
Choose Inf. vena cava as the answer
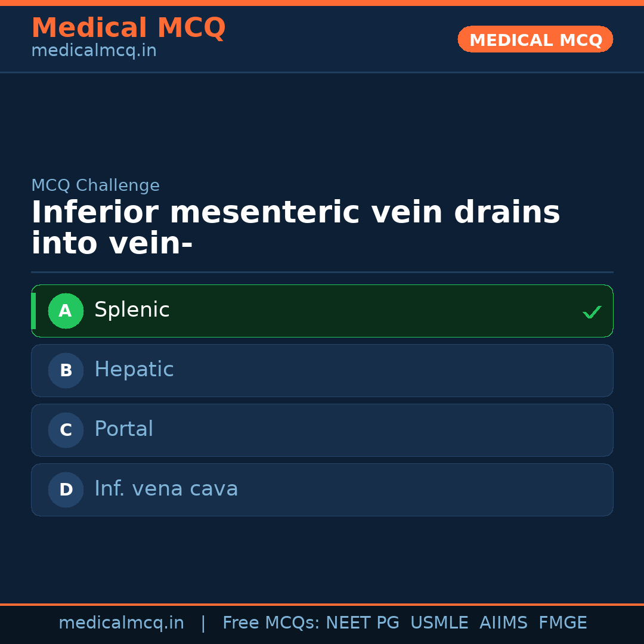[x=322, y=490]
